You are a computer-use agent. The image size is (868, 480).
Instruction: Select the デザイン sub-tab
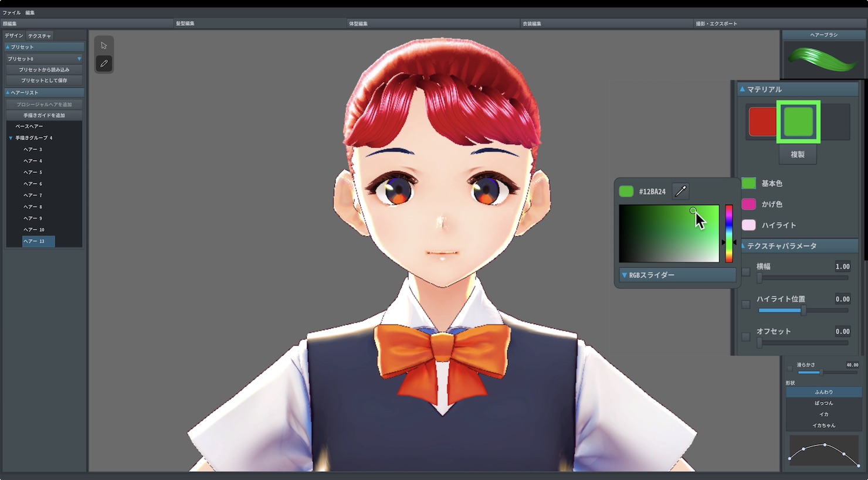[14, 36]
